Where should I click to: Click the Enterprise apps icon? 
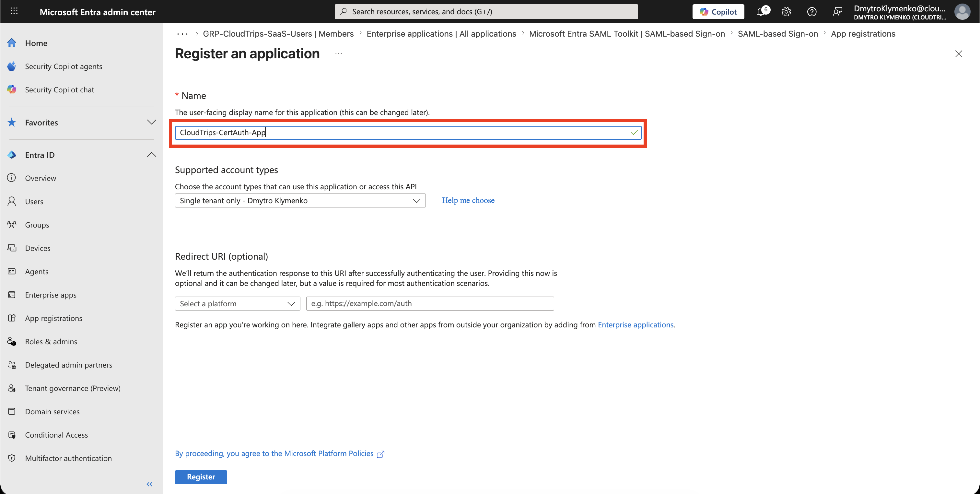12,295
